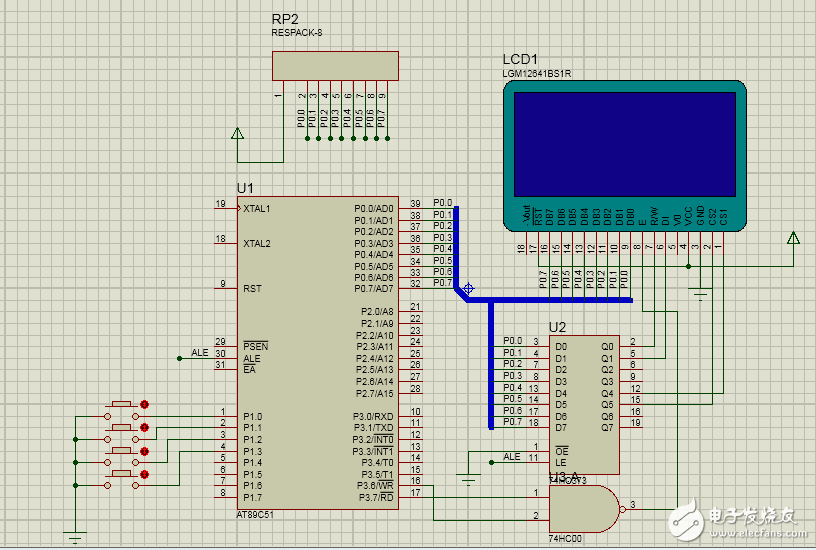Click the XTAL1 pin label on U1
Viewport: 816px width, 550px height.
(257, 209)
